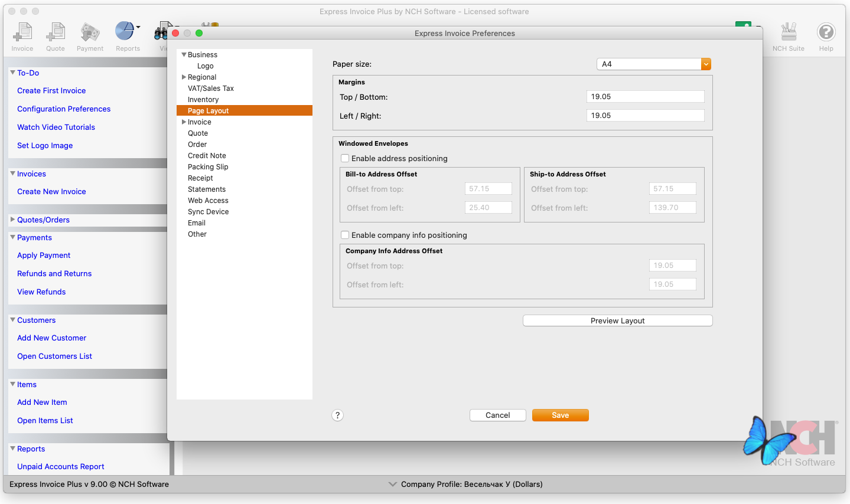The width and height of the screenshot is (850, 504).
Task: Open Items List link
Action: point(45,421)
